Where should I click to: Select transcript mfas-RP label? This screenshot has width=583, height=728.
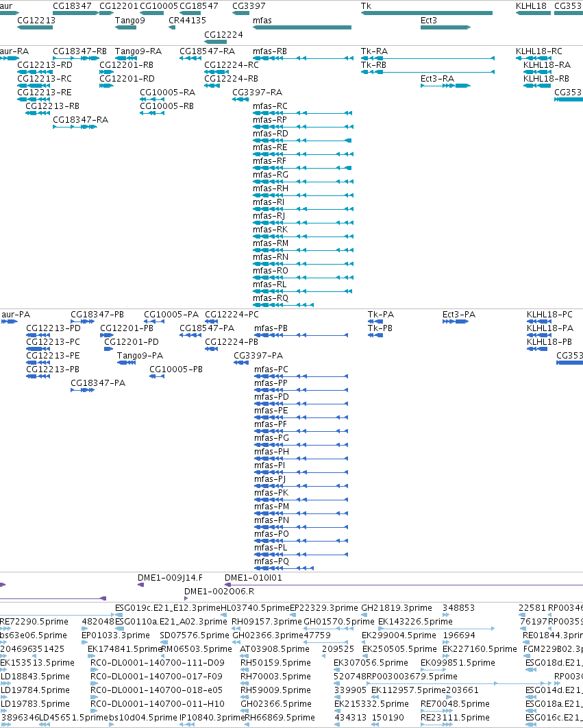tap(270, 120)
